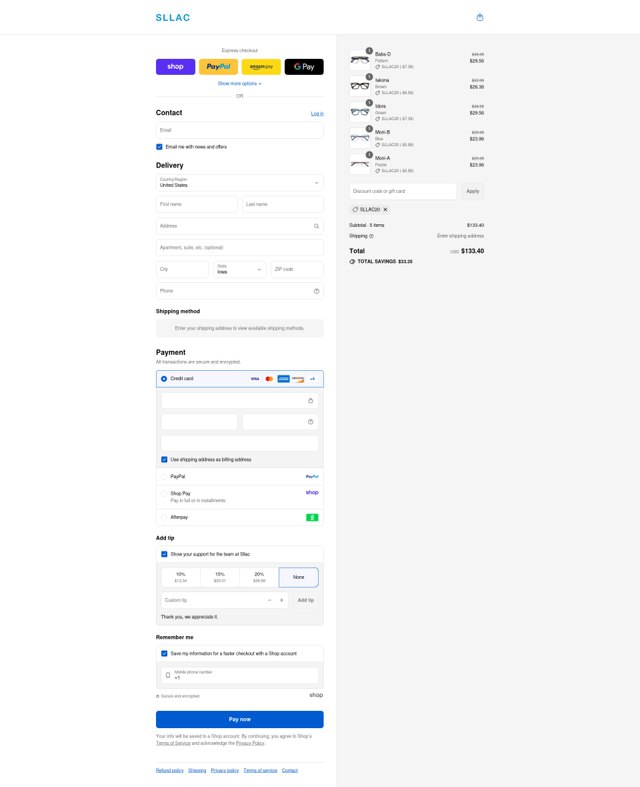Select Shop Pay payment radio
The width and height of the screenshot is (640, 787).
click(164, 493)
